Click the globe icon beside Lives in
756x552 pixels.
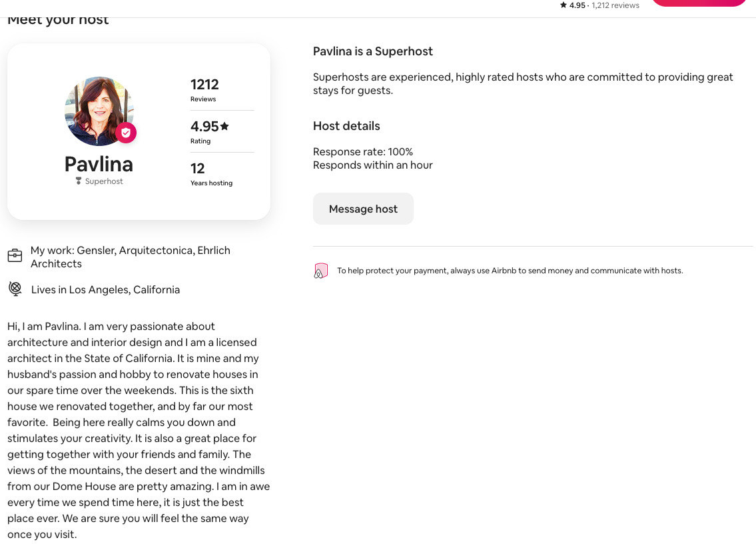[x=15, y=289]
